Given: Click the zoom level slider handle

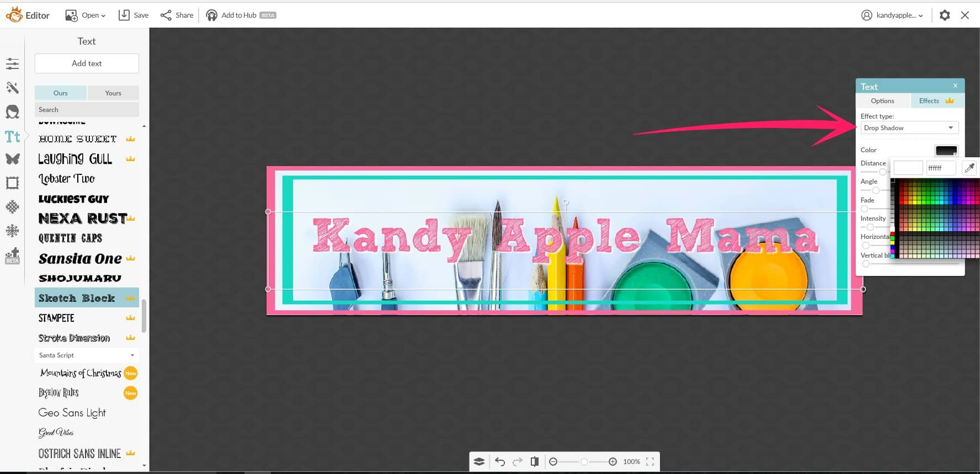Looking at the screenshot, I should tap(584, 462).
